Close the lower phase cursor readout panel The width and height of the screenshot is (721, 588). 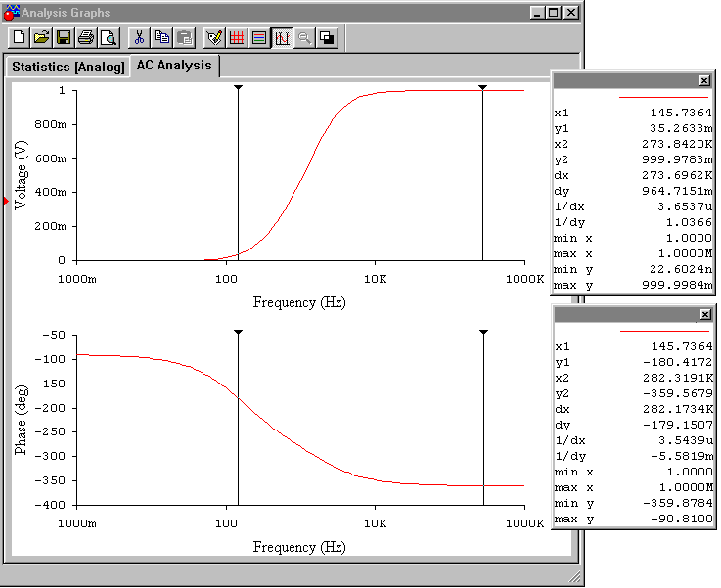pos(705,314)
